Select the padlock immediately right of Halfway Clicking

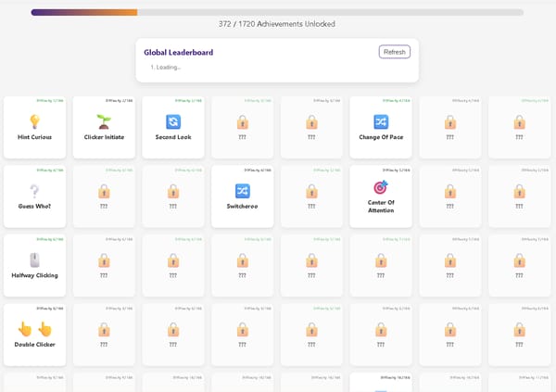coord(104,260)
